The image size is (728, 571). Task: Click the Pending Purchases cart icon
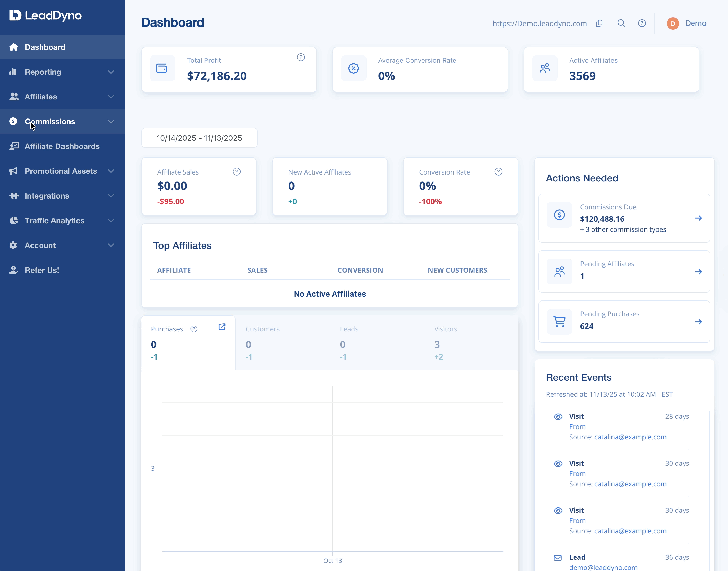click(x=559, y=322)
